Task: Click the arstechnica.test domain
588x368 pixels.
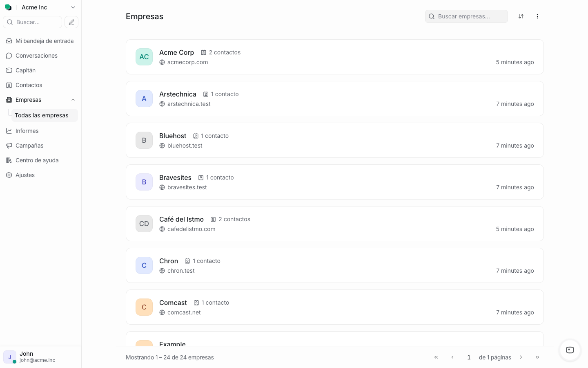Action: coord(189,104)
